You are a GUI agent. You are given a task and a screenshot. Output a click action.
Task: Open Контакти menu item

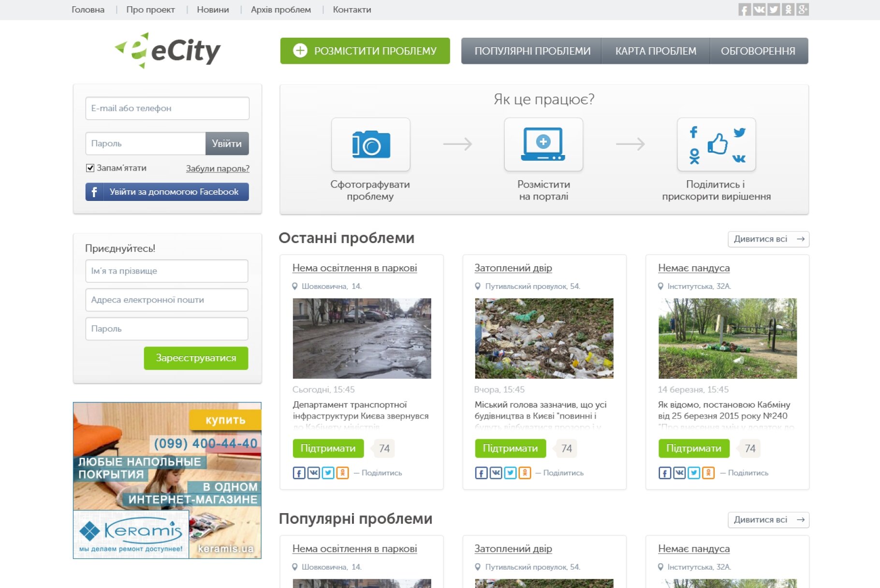(x=352, y=10)
